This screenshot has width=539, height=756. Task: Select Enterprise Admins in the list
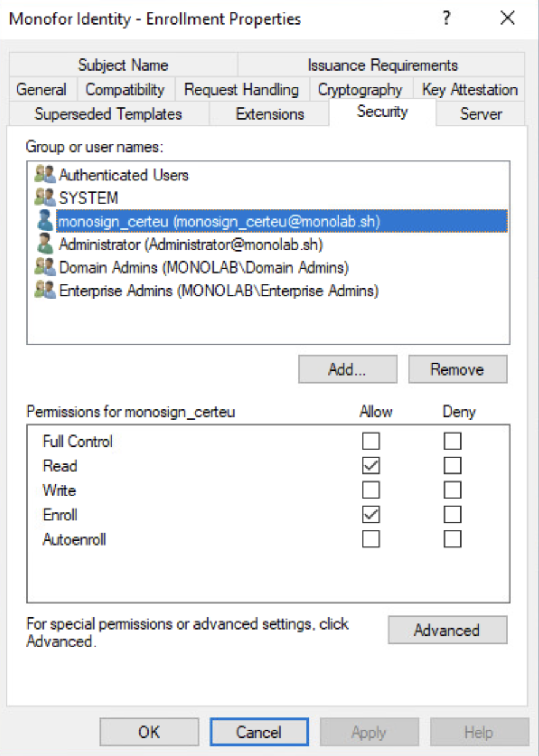click(219, 290)
